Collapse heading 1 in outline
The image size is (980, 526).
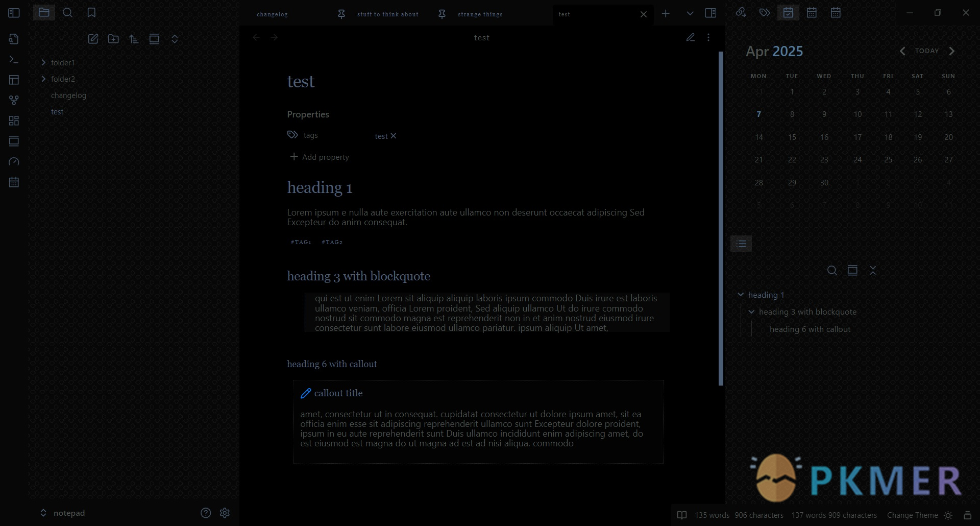(741, 295)
